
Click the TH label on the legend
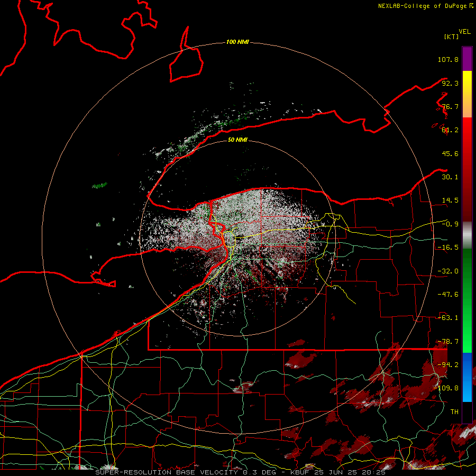pos(454,412)
